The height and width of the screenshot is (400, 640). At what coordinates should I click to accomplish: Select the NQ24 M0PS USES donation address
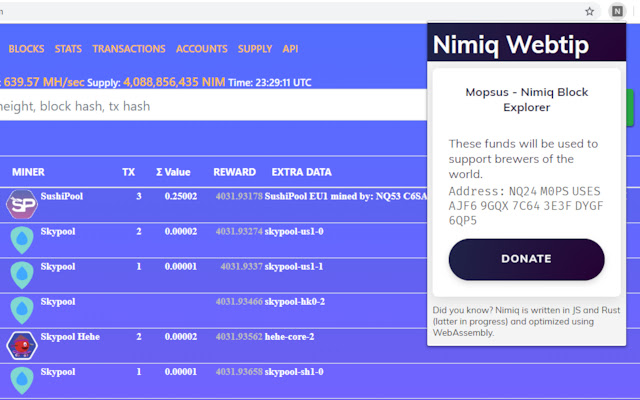[x=526, y=206]
